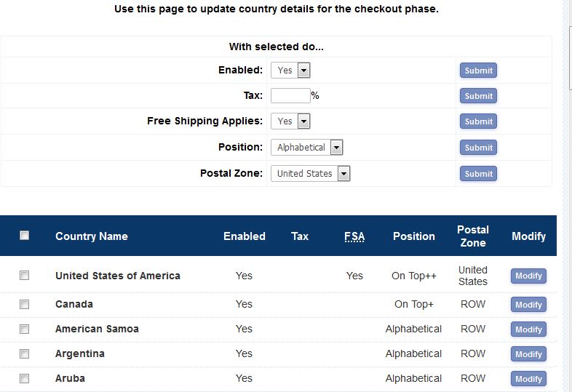Viewport: 572px width, 392px height.
Task: Open the Position Alphabetical dropdown
Action: [306, 148]
